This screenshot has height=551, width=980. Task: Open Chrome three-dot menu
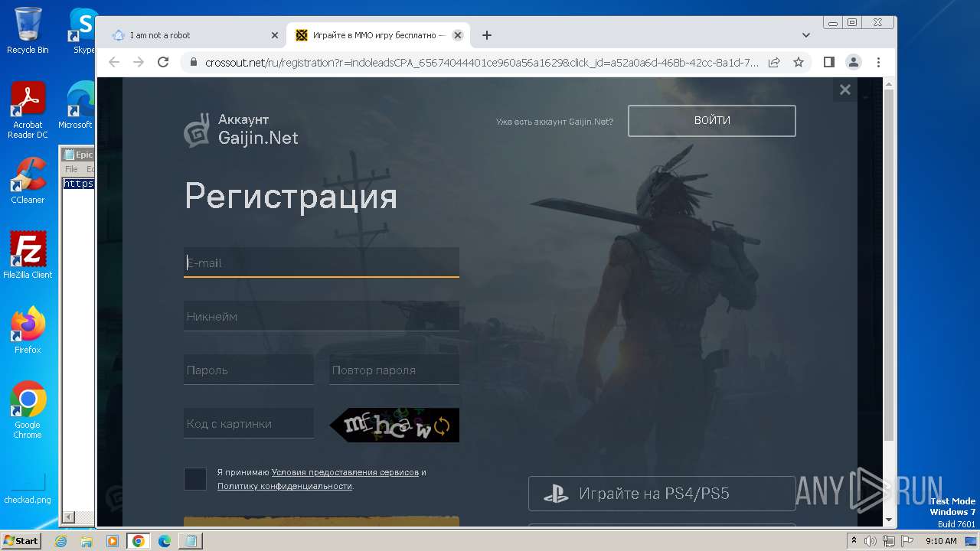pyautogui.click(x=878, y=62)
